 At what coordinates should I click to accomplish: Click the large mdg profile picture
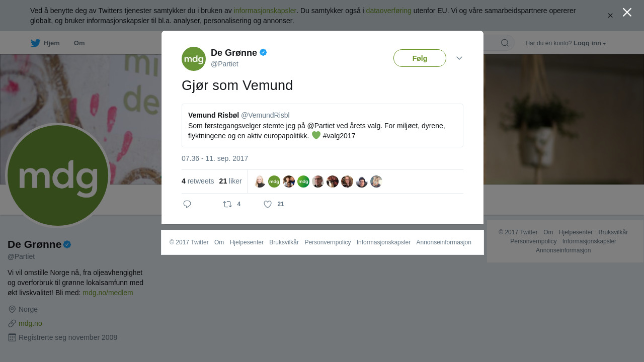tap(58, 175)
